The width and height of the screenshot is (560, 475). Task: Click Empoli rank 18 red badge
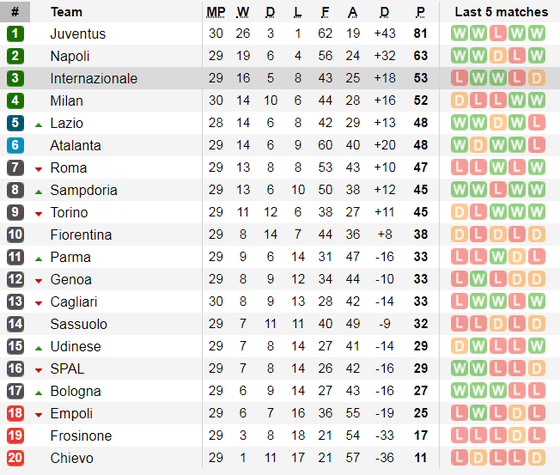click(x=15, y=413)
